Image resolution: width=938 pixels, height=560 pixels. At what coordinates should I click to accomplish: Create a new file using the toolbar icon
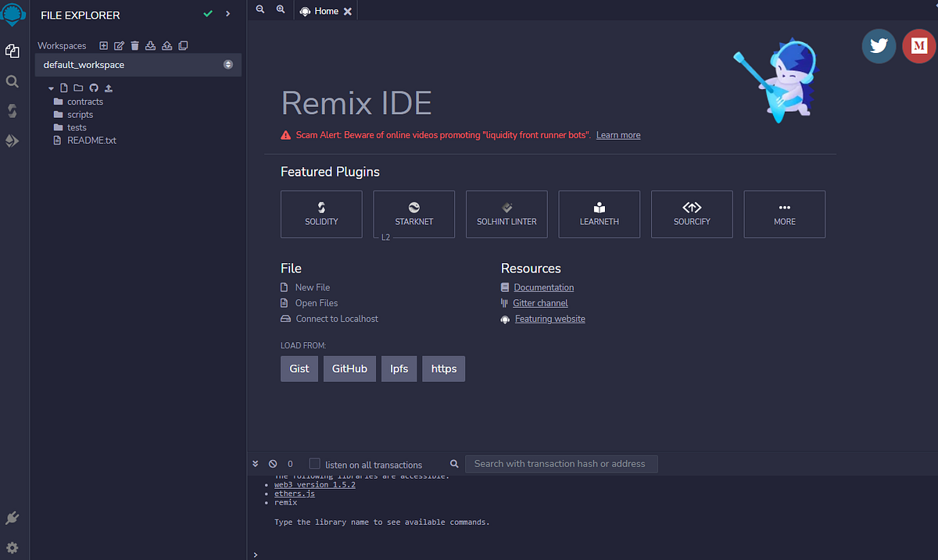click(63, 87)
